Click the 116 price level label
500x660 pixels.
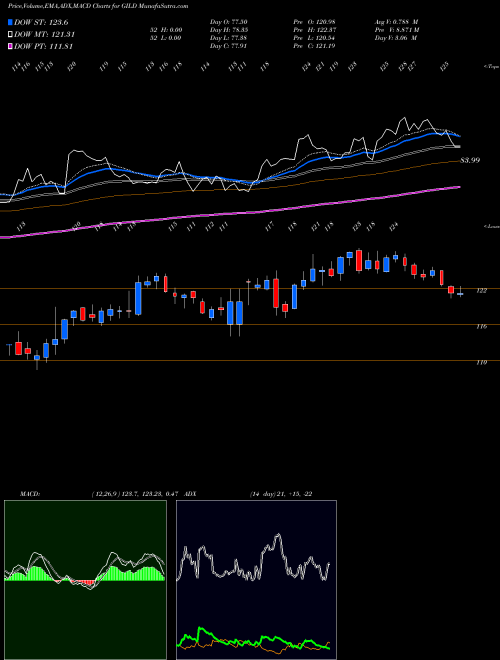481,326
